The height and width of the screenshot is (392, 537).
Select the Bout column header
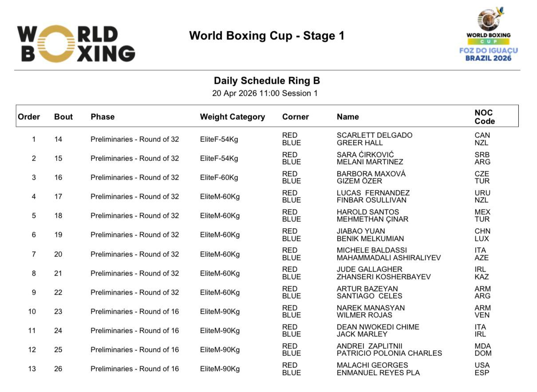(63, 117)
